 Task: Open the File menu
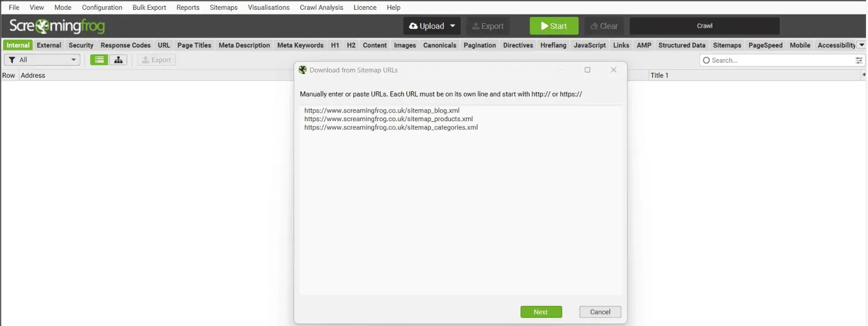(14, 8)
